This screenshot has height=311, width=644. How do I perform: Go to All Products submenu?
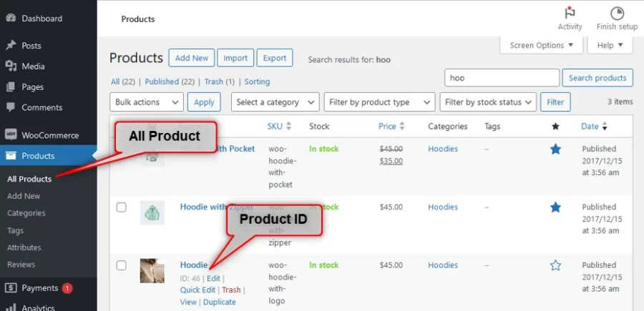(x=29, y=179)
